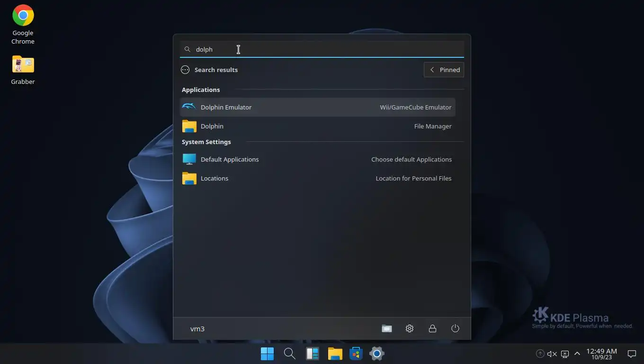Viewport: 644px width, 364px height.
Task: Open the notifications icon at the taskbar's right end
Action: pyautogui.click(x=632, y=354)
